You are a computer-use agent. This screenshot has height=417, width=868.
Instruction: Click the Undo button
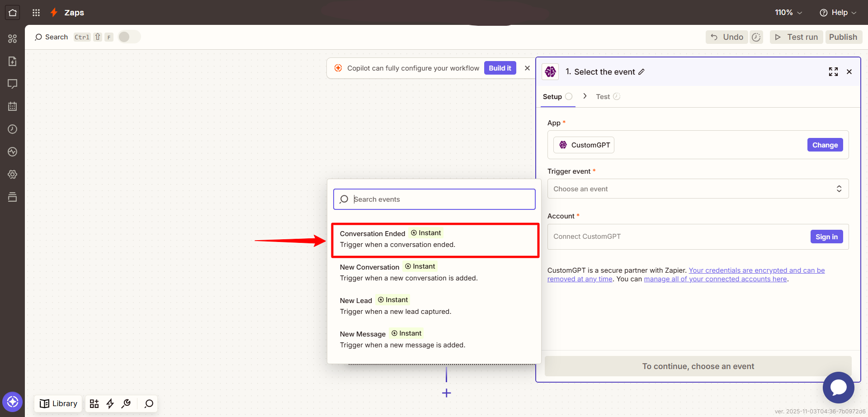coord(727,37)
